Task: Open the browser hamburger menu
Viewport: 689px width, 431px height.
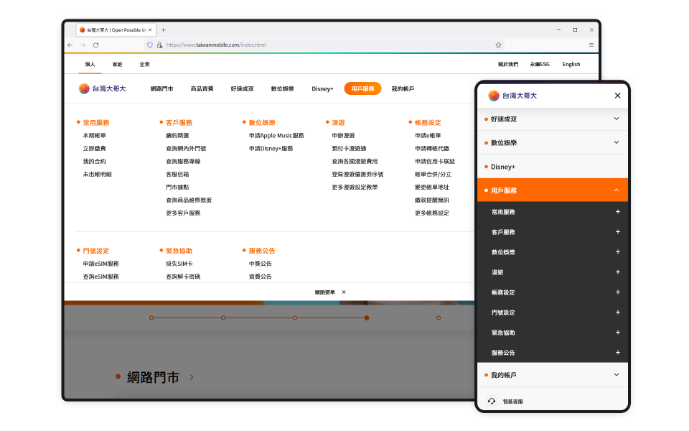Action: (x=591, y=45)
